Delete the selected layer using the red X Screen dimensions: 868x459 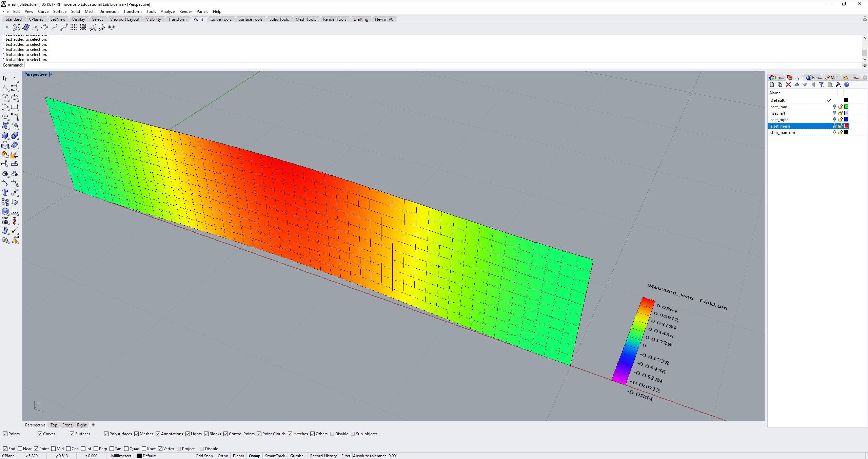pos(788,84)
